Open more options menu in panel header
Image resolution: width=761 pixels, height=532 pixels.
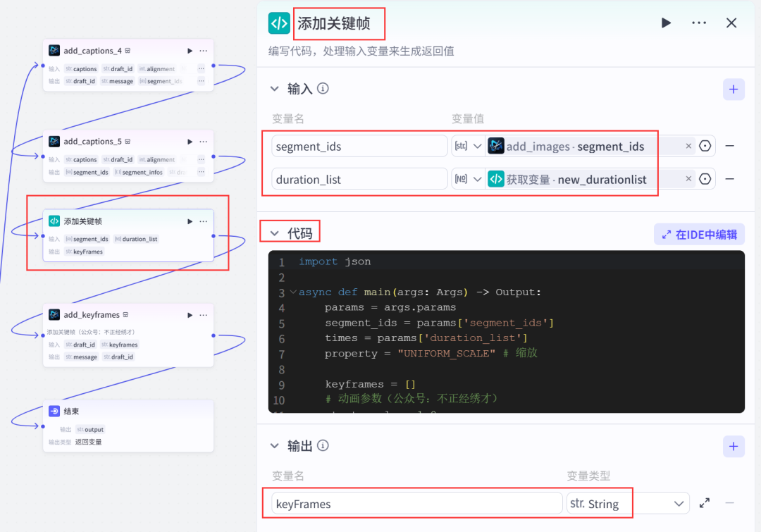[x=699, y=23]
